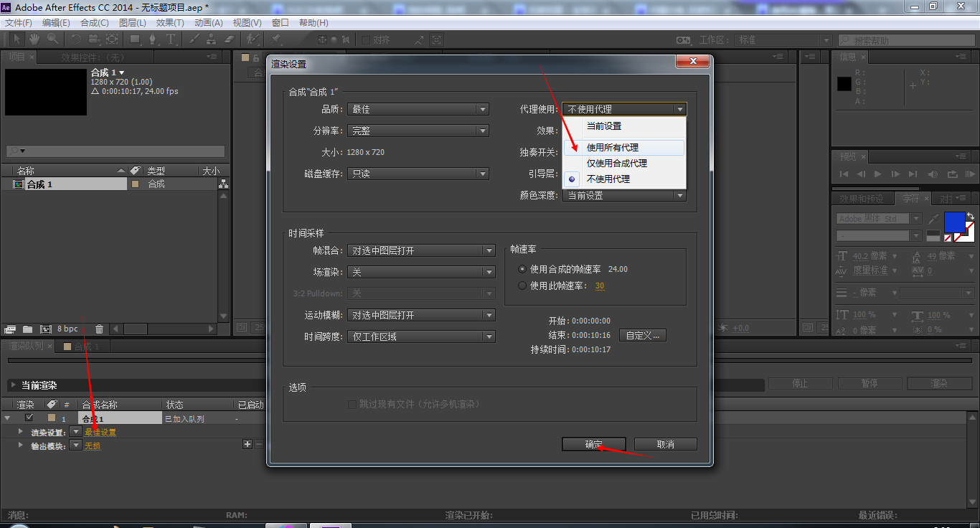This screenshot has width=980, height=528.
Task: Select the Hand tool in toolbar
Action: [34, 39]
